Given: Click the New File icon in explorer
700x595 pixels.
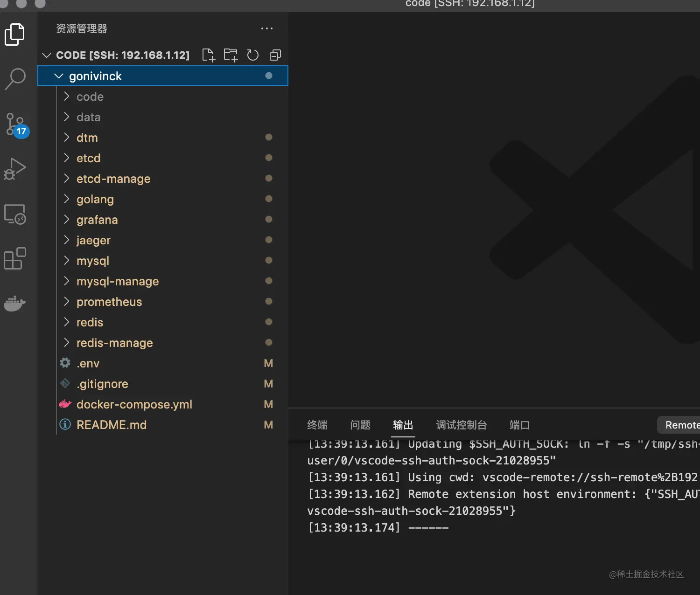Looking at the screenshot, I should tap(208, 55).
